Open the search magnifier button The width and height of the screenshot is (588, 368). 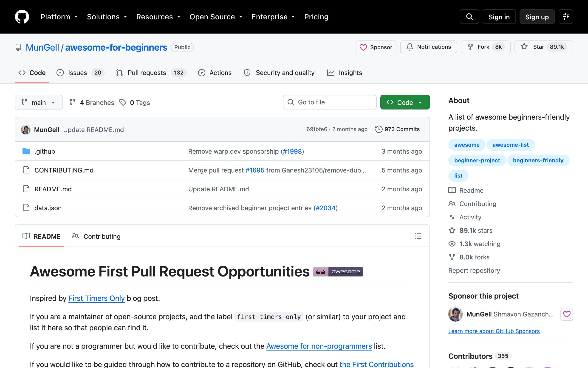pos(469,17)
